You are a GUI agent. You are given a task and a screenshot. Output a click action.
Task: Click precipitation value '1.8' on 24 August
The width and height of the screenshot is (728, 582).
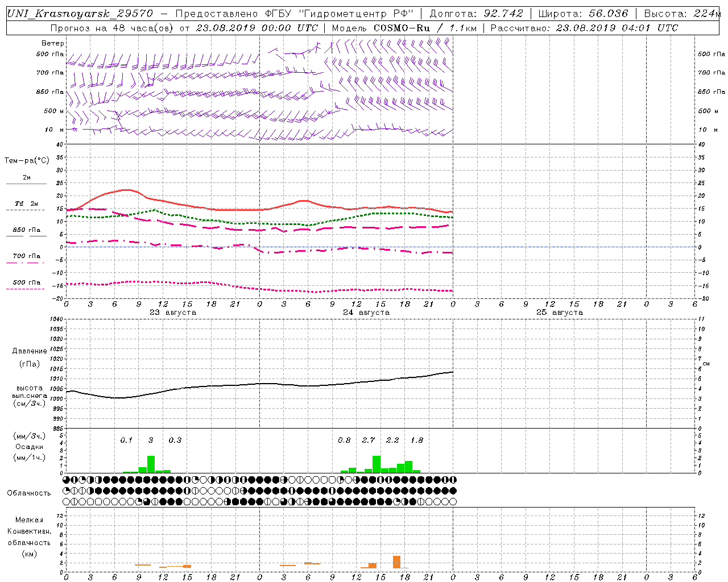click(417, 440)
